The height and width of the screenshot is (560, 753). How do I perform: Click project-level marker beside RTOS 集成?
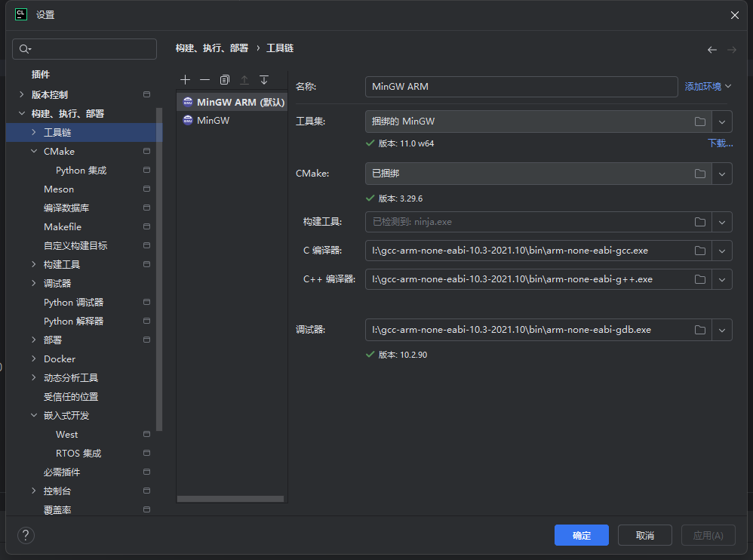tap(147, 453)
